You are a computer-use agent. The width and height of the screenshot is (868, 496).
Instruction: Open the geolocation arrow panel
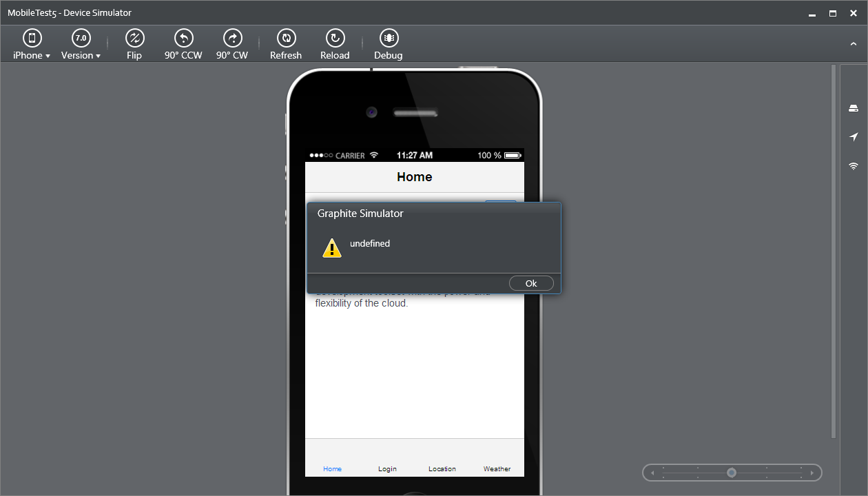854,137
